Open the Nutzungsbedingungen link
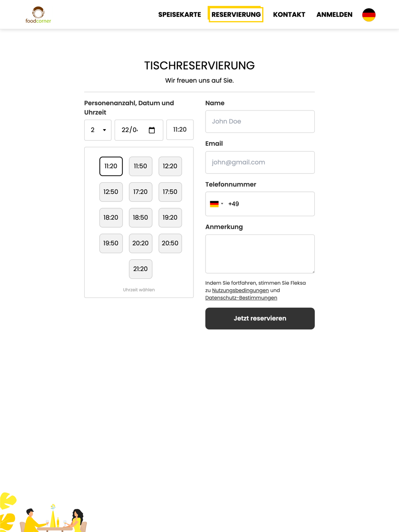Image resolution: width=399 pixels, height=532 pixels. tap(241, 290)
